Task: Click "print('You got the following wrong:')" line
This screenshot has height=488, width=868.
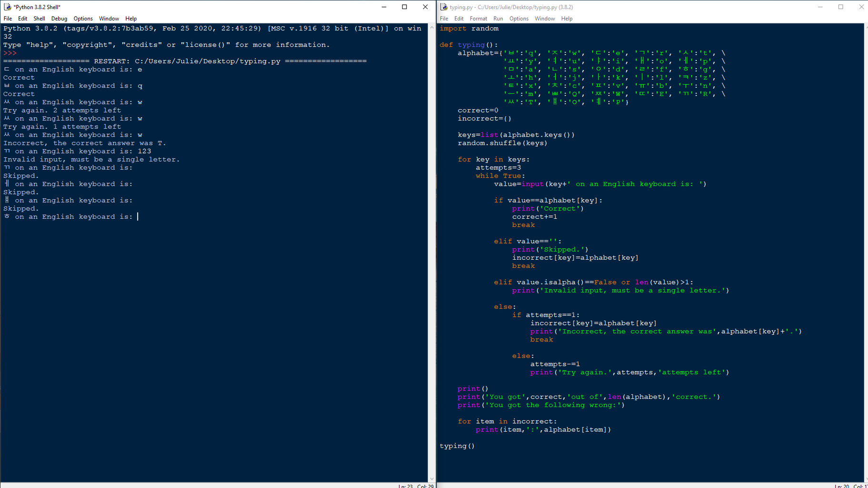Action: (541, 405)
